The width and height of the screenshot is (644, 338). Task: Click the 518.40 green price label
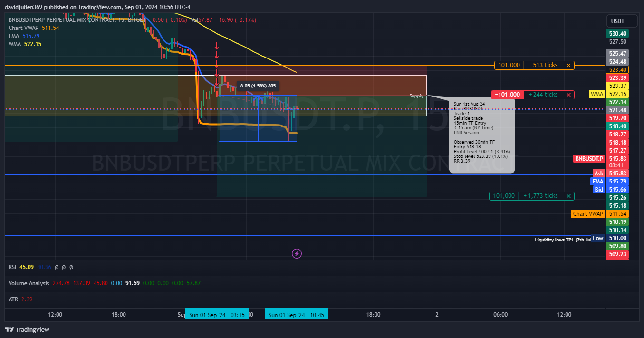(x=617, y=126)
